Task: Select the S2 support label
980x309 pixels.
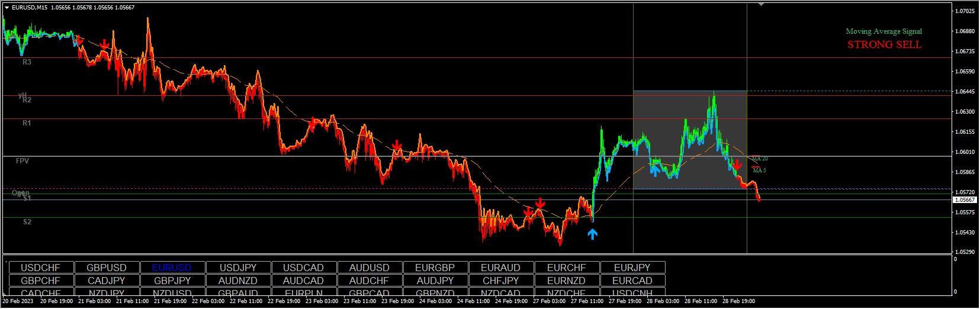Action: 27,222
